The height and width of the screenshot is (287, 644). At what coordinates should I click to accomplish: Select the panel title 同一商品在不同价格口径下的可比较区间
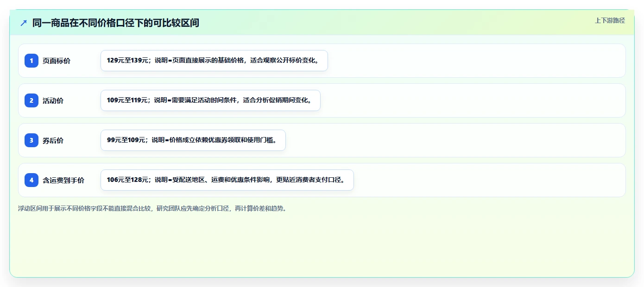[x=116, y=23]
